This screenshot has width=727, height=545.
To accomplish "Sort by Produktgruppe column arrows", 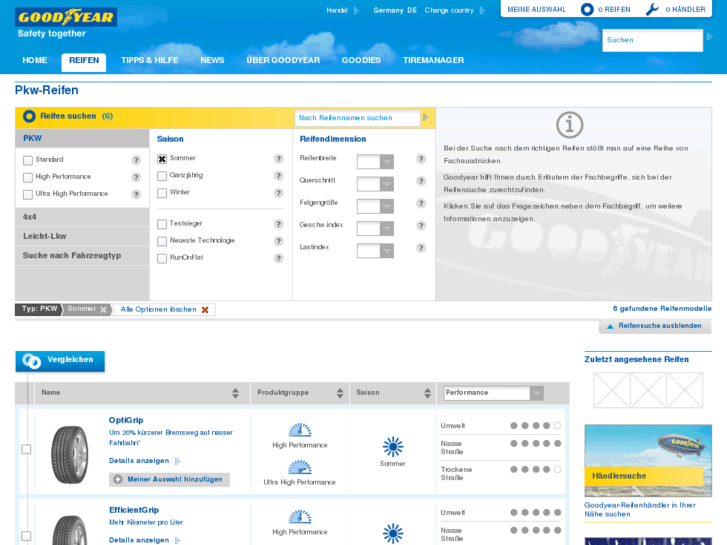I will pos(340,393).
